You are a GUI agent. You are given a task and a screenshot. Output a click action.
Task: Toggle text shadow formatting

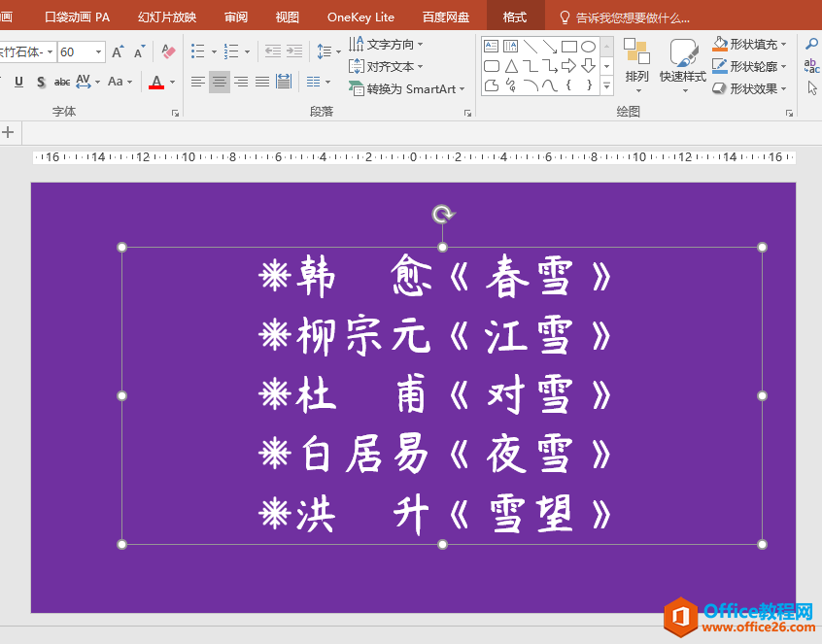(41, 82)
